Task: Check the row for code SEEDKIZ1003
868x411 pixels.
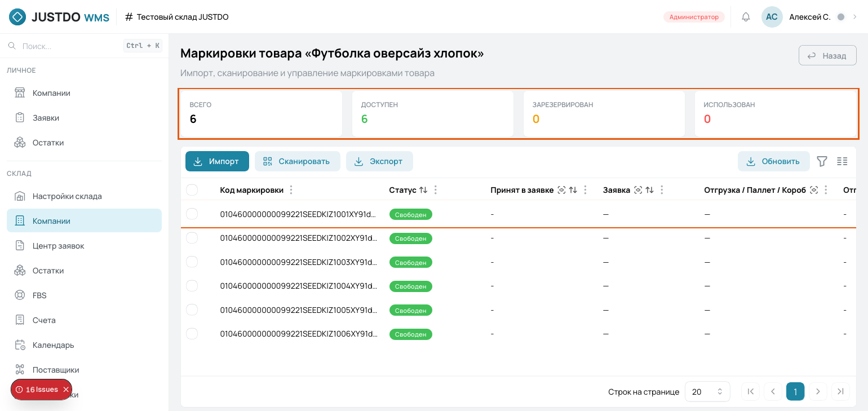Action: 192,262
